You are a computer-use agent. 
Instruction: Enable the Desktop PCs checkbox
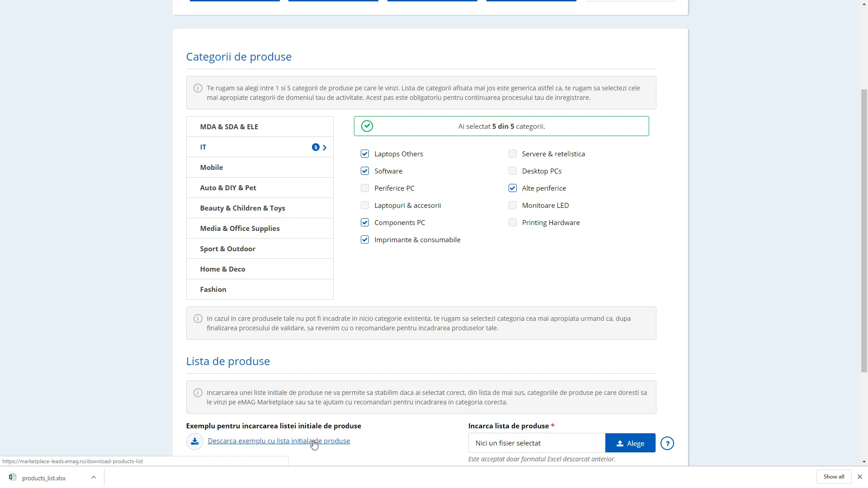coord(513,171)
